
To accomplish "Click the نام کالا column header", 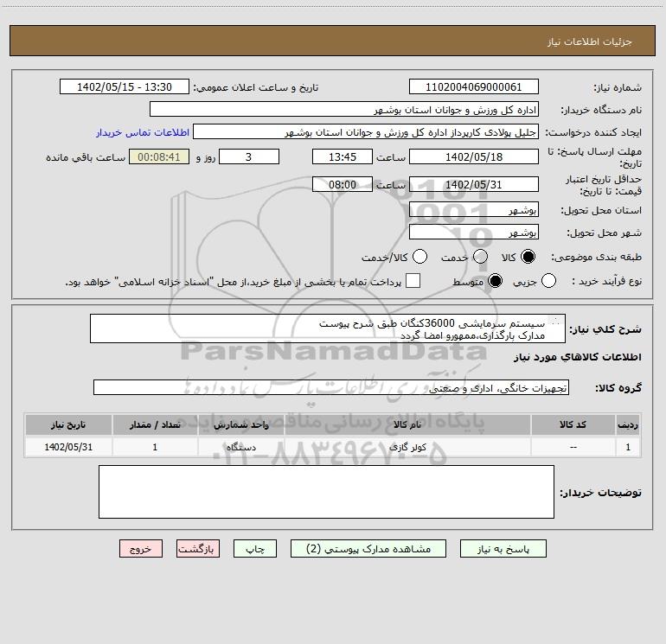I will [x=407, y=424].
